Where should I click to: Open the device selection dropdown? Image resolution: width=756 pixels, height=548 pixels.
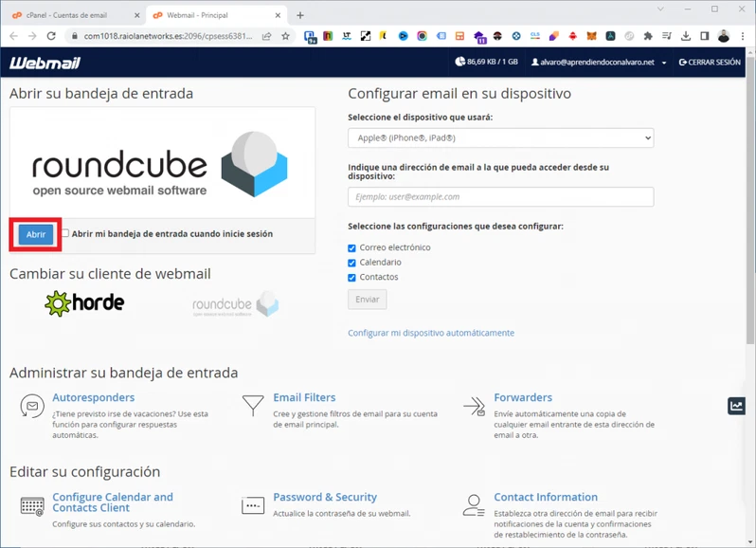pyautogui.click(x=500, y=137)
